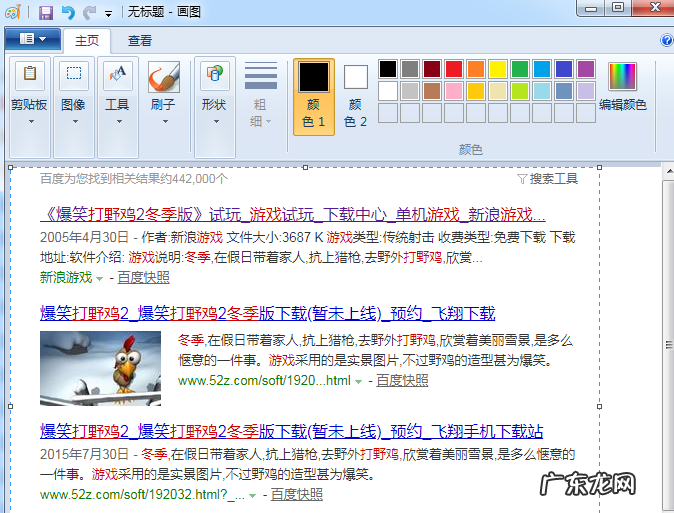
Task: Expand the 图像 group arrow
Action: pos(75,122)
